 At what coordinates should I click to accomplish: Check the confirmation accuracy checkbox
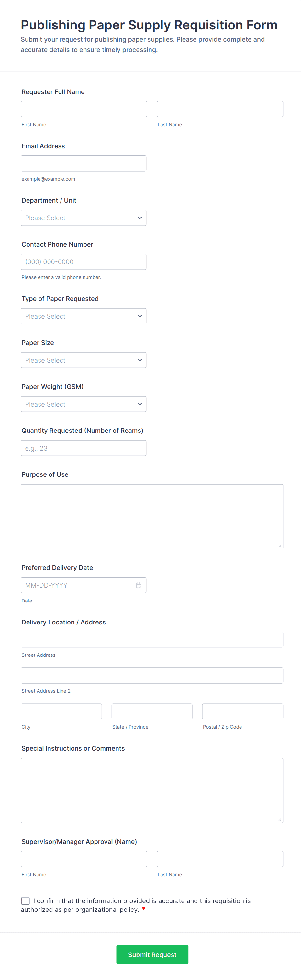click(26, 900)
